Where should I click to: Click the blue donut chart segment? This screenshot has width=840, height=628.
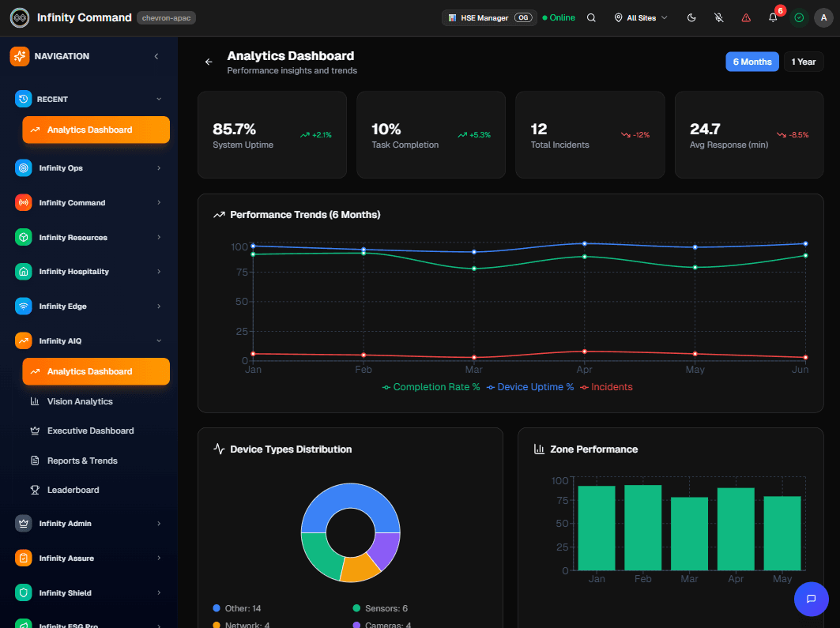pyautogui.click(x=351, y=496)
